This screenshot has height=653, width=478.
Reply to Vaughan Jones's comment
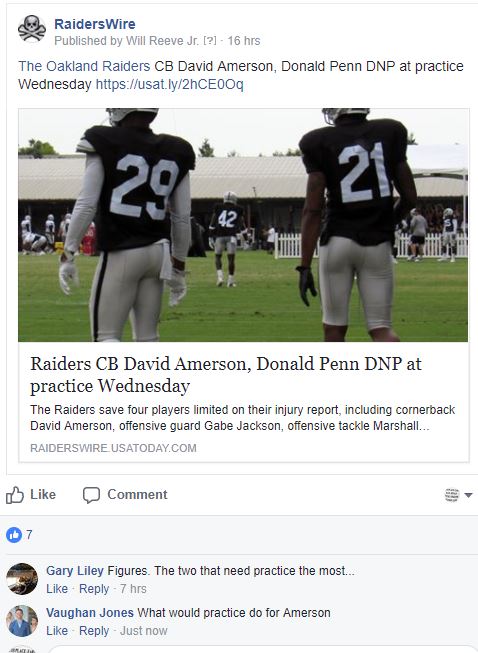coord(94,631)
